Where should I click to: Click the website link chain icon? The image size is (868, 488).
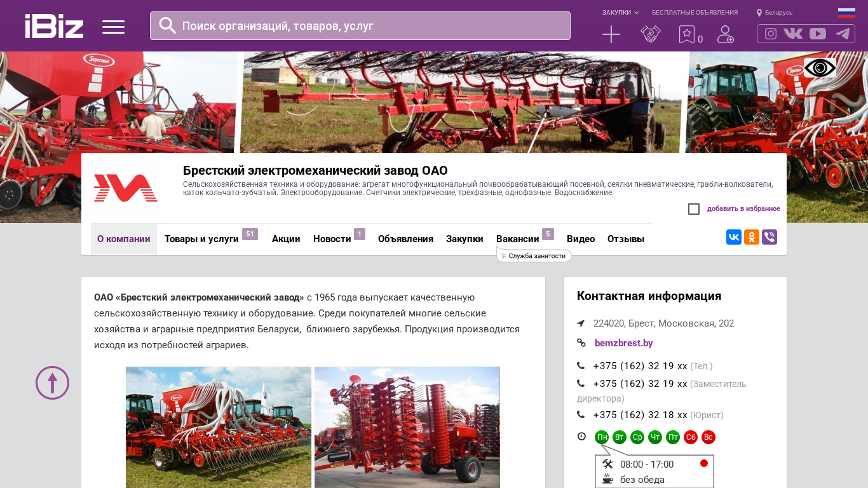[581, 343]
